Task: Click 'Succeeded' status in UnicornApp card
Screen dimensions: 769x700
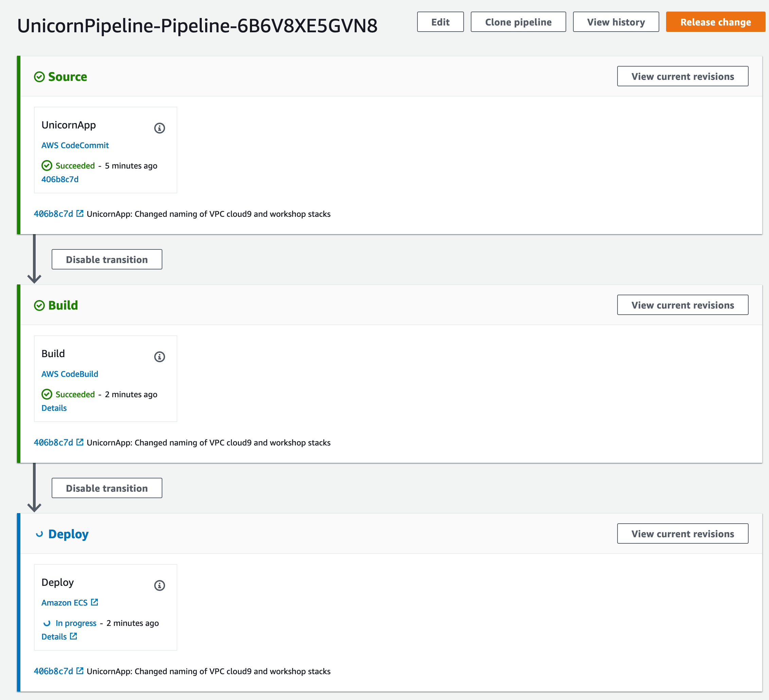Action: 75,165
